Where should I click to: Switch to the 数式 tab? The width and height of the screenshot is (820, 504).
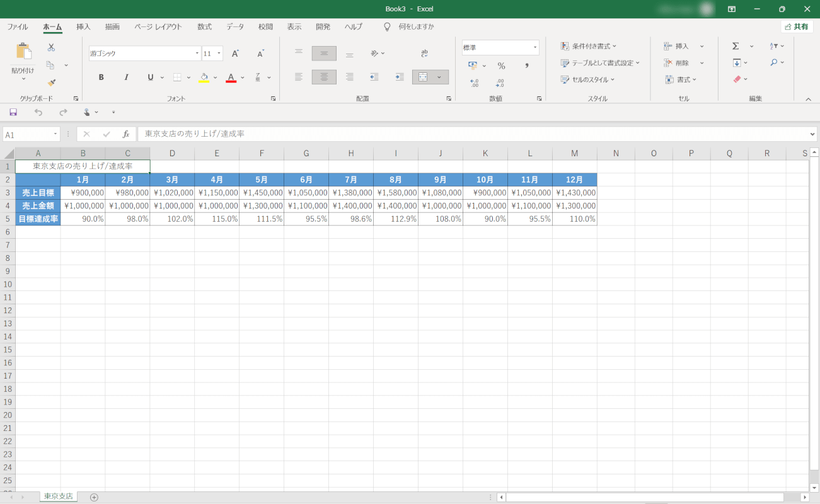204,27
